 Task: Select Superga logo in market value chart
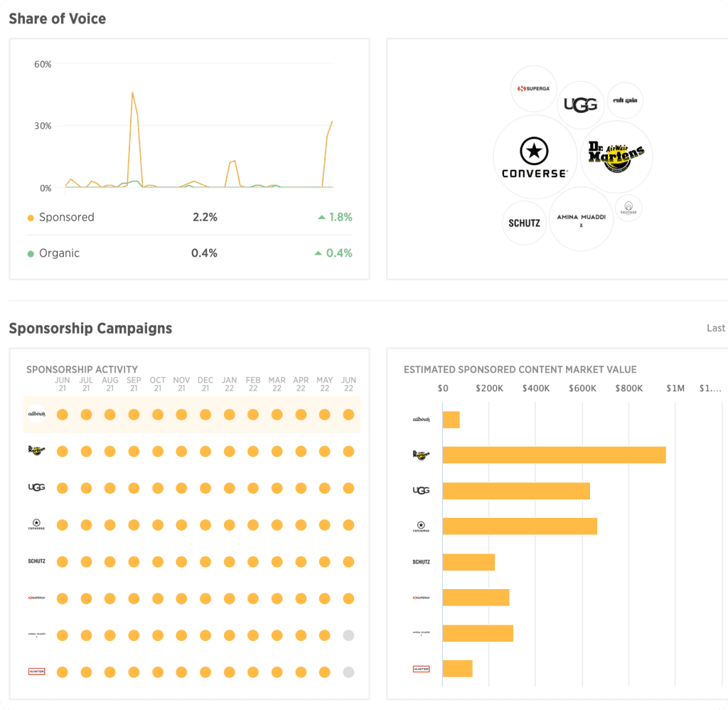coord(421,598)
